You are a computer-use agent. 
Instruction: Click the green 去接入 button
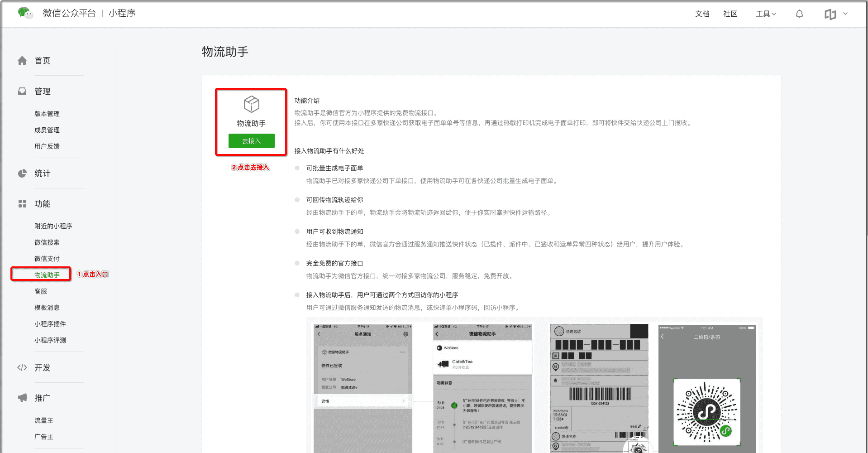pyautogui.click(x=251, y=141)
